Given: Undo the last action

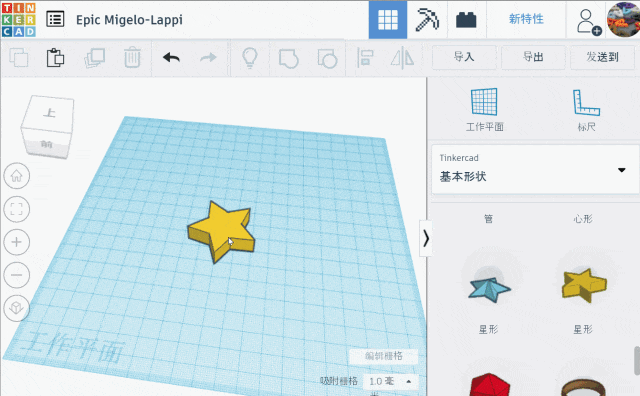Looking at the screenshot, I should (171, 58).
